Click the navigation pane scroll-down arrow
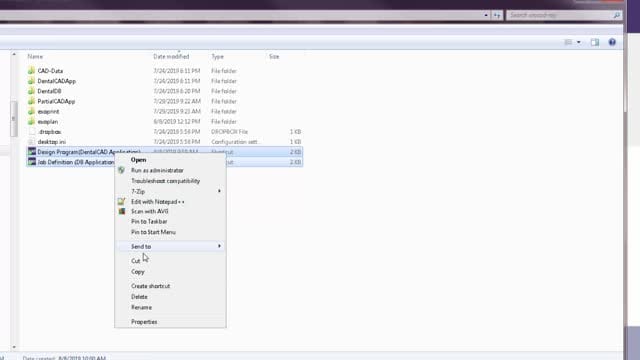 14,347
